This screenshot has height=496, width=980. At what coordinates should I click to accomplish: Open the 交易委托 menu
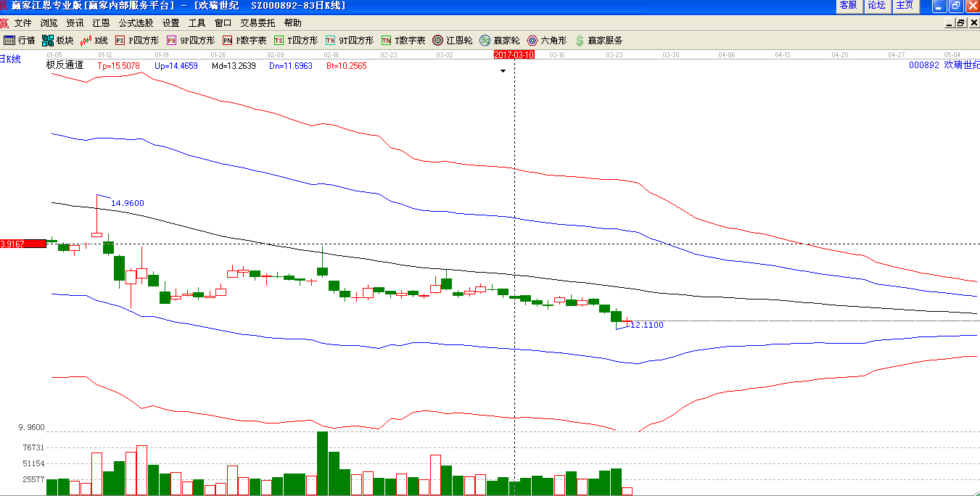[x=258, y=23]
